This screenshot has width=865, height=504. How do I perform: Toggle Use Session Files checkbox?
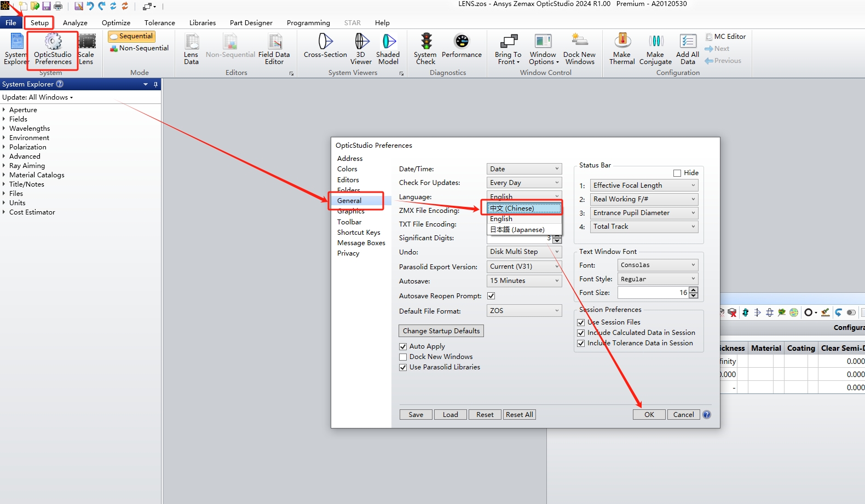pos(581,322)
